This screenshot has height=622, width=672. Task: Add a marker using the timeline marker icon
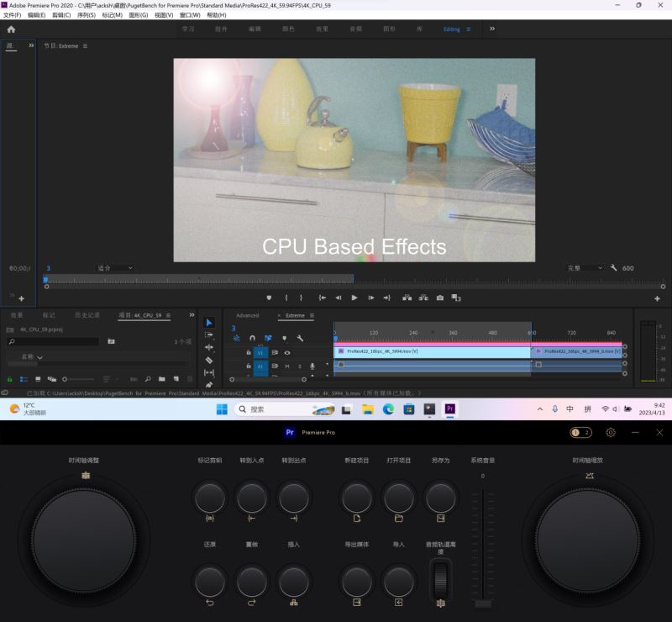point(284,338)
